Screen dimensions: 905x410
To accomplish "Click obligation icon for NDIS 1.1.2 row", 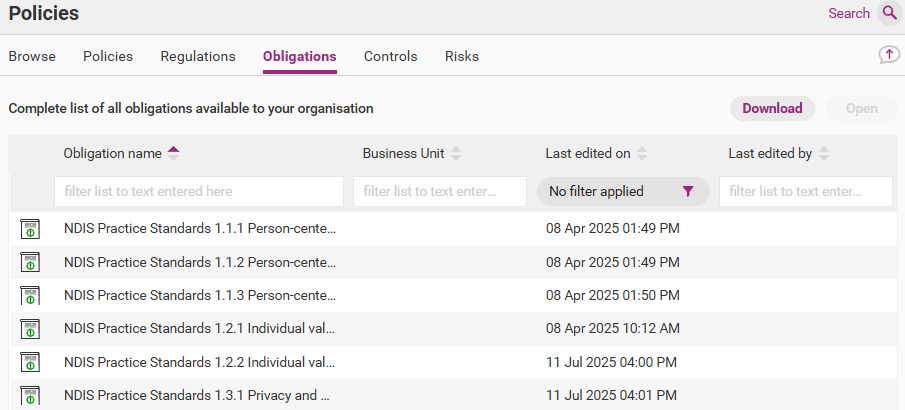I will pos(30,263).
